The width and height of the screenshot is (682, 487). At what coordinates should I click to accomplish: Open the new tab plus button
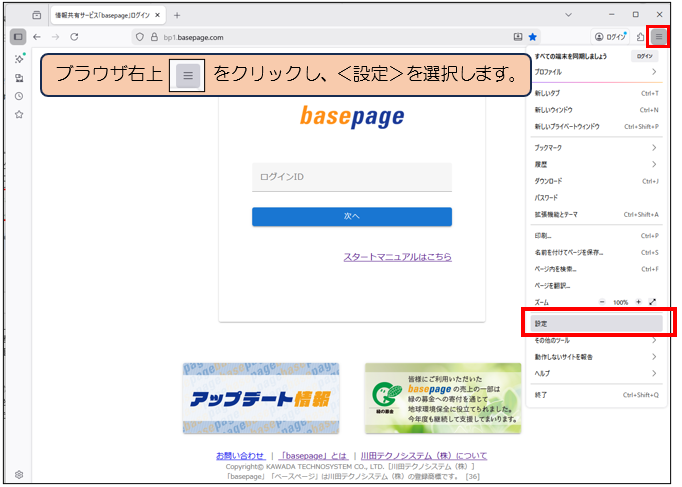click(177, 15)
